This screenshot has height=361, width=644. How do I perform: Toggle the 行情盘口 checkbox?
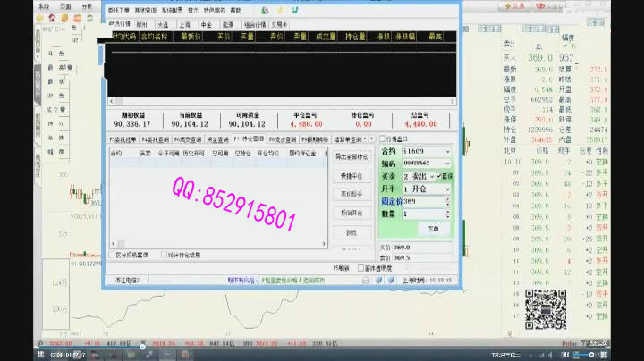[x=382, y=139]
